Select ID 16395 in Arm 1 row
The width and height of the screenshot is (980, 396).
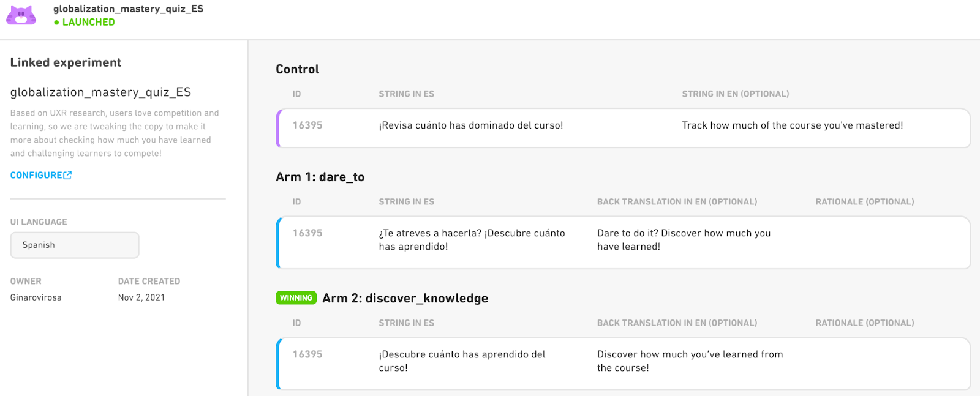pyautogui.click(x=307, y=233)
